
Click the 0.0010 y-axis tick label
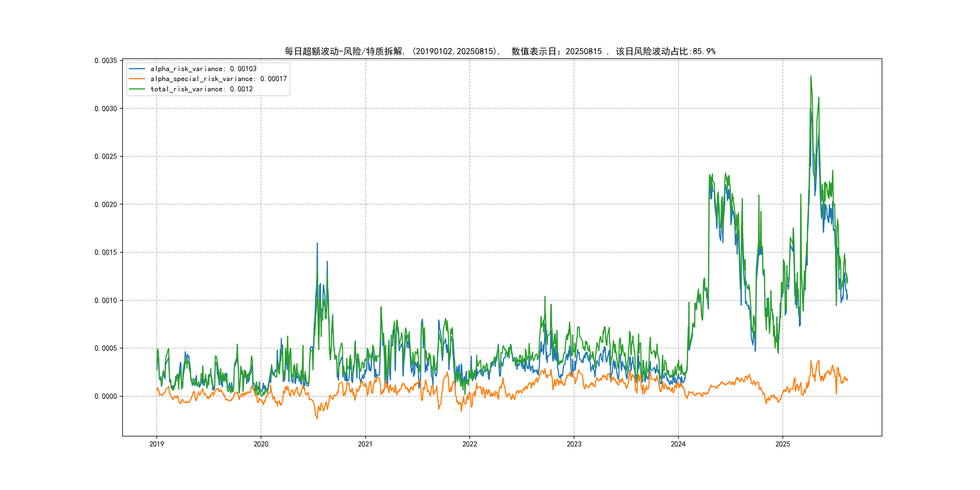click(x=106, y=300)
